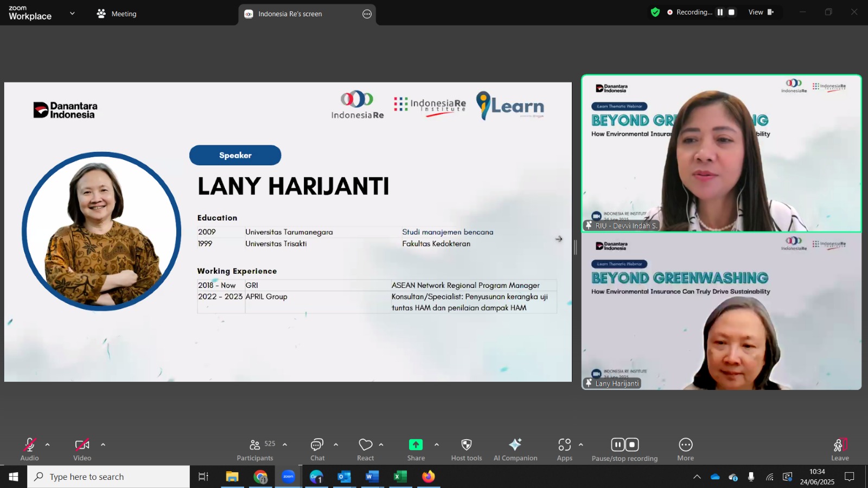Select the Lany Harijanti video tile

(722, 311)
